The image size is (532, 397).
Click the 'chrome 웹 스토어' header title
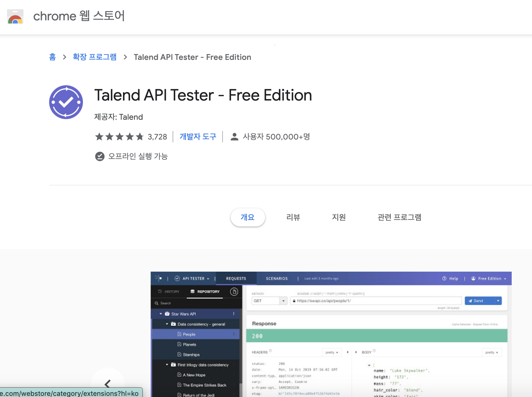[79, 16]
